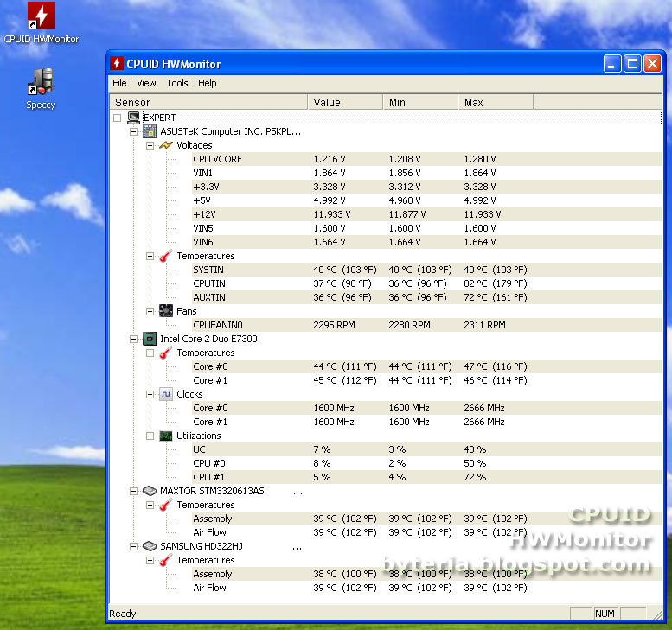Collapse the Utilizations group

[x=150, y=436]
